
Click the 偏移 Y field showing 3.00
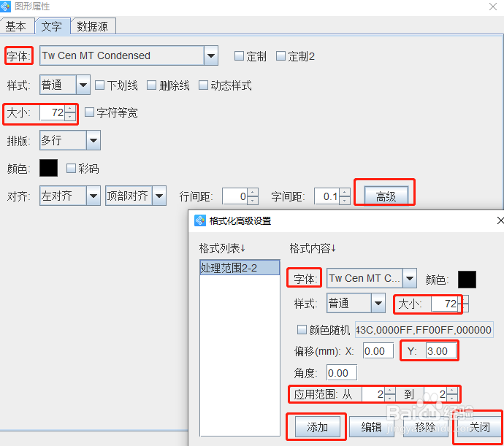[441, 351]
